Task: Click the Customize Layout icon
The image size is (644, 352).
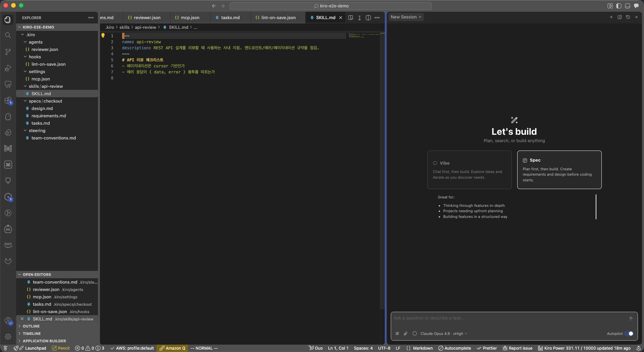Action: coord(610,6)
